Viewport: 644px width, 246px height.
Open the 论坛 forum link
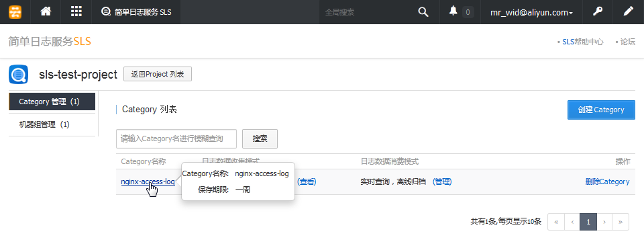point(628,42)
